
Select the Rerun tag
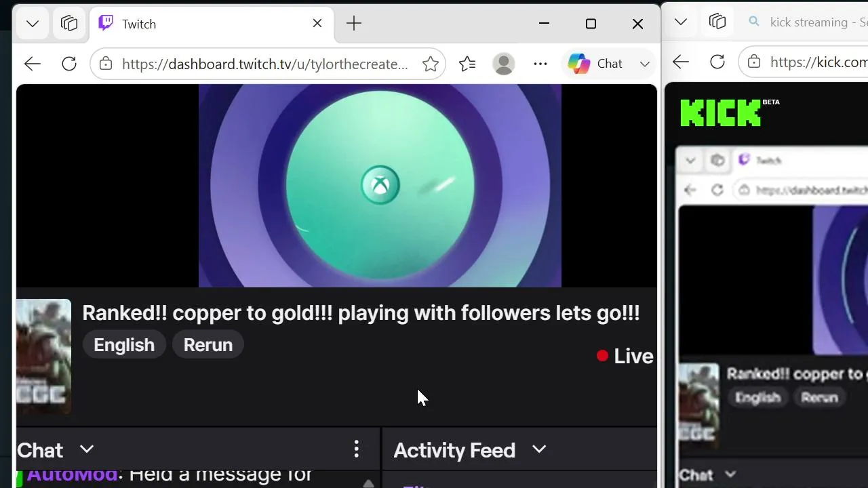[208, 345]
